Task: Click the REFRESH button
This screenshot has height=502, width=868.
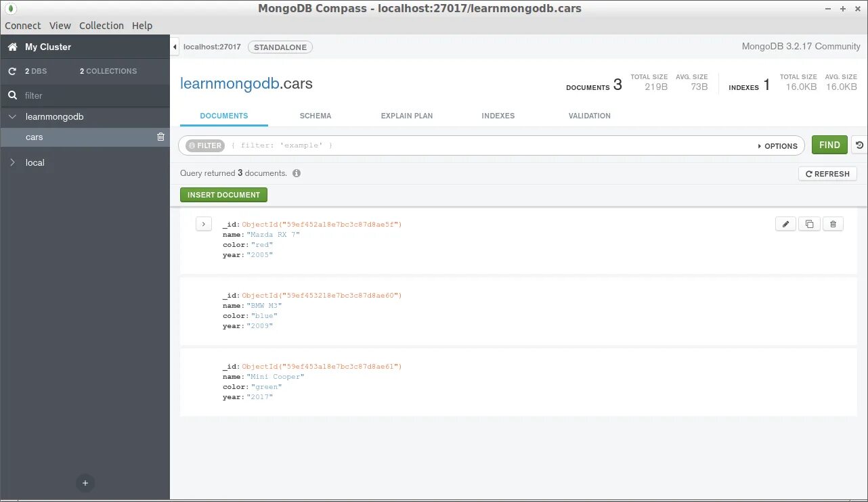Action: (x=827, y=174)
